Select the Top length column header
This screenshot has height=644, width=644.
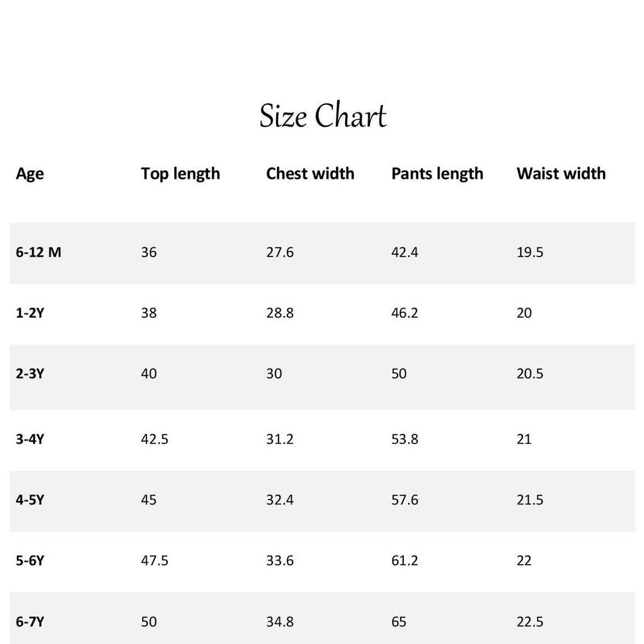click(180, 174)
